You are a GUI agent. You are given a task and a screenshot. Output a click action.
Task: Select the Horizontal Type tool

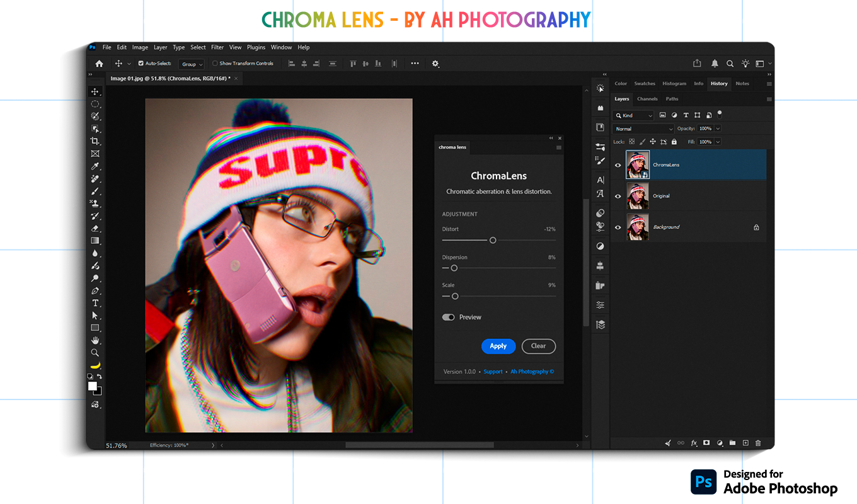tap(95, 303)
